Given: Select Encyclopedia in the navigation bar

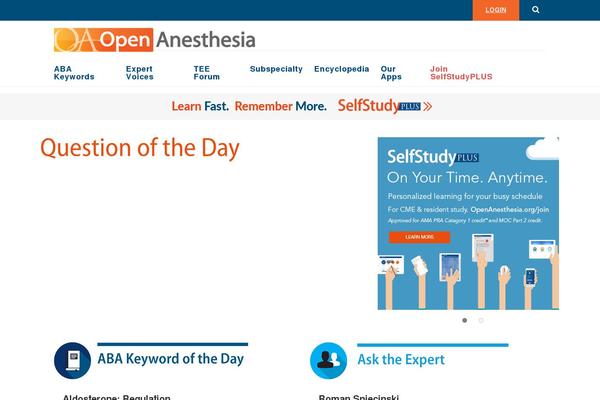Looking at the screenshot, I should (341, 69).
